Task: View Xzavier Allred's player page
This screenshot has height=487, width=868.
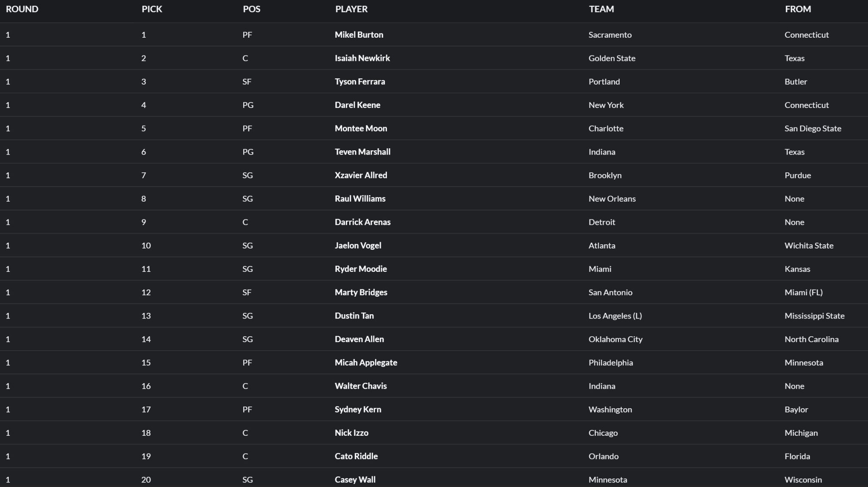Action: click(361, 175)
